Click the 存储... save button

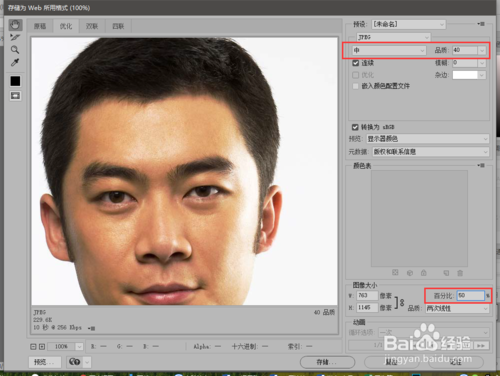coord(327,362)
